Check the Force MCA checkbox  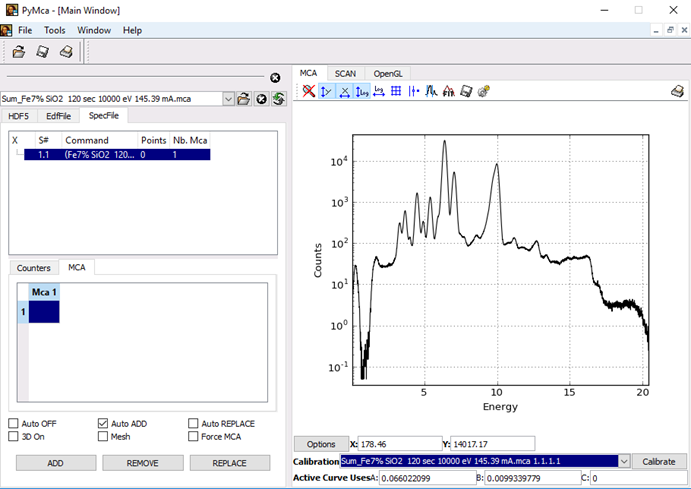tap(193, 437)
